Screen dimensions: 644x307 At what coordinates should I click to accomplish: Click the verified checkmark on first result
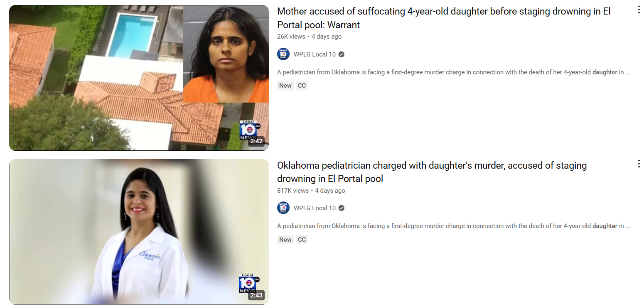pos(342,54)
